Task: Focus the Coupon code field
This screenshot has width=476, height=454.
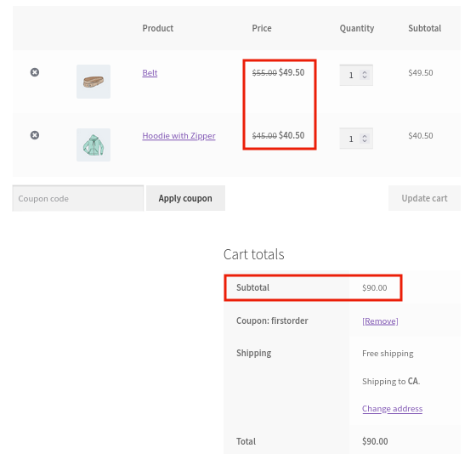Action: [x=78, y=198]
